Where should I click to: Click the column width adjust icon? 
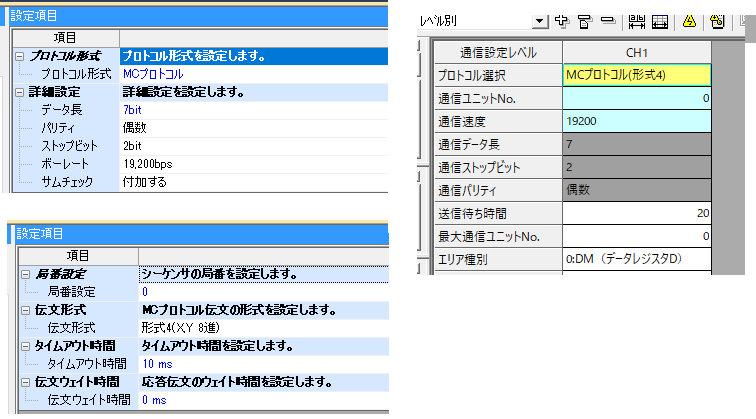pyautogui.click(x=636, y=21)
